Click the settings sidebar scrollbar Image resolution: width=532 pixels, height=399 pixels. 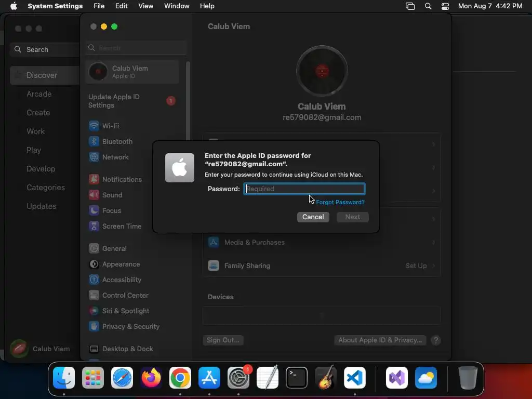point(188,102)
